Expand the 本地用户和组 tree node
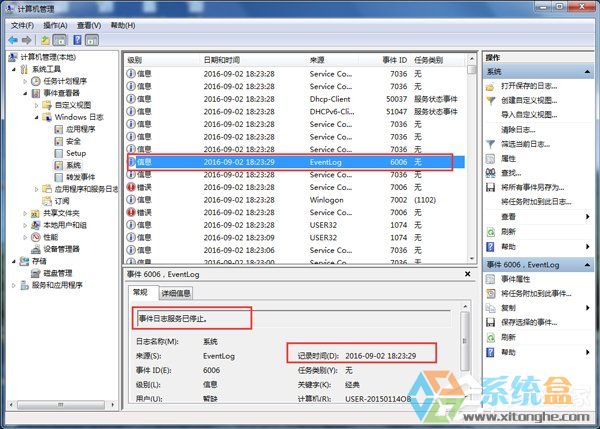 [25, 225]
